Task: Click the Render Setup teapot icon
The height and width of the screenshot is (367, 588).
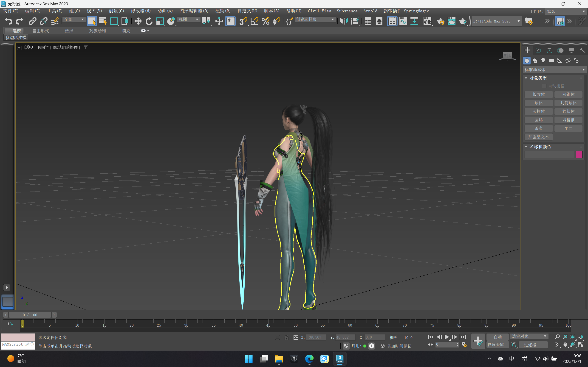Action: point(440,21)
